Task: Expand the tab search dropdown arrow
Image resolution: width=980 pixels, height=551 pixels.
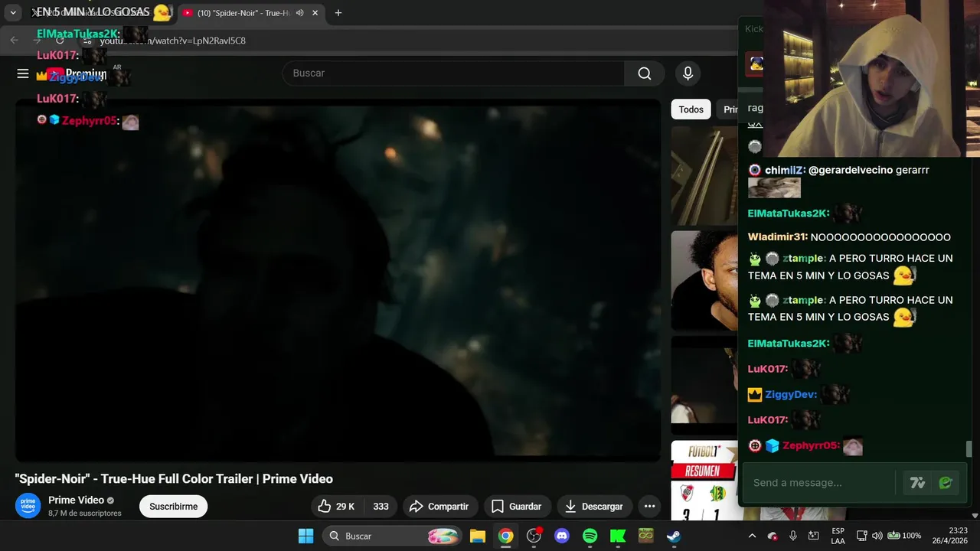Action: (13, 13)
